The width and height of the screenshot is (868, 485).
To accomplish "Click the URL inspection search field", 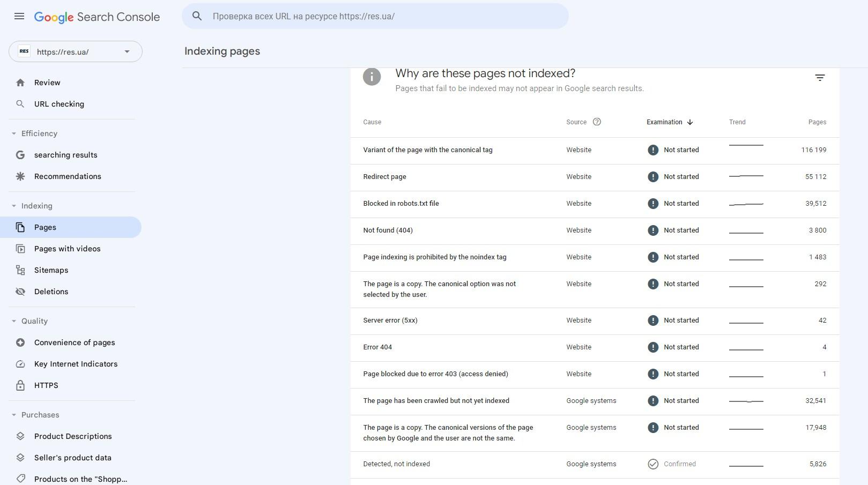I will point(375,16).
